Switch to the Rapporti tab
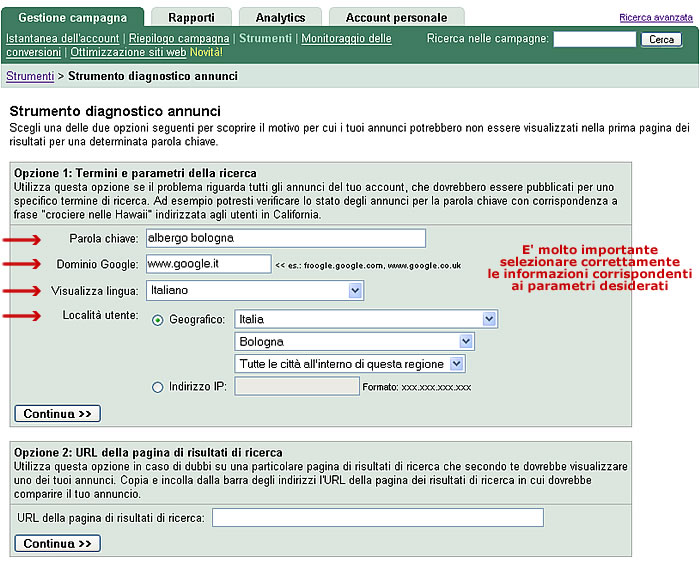 coord(191,17)
